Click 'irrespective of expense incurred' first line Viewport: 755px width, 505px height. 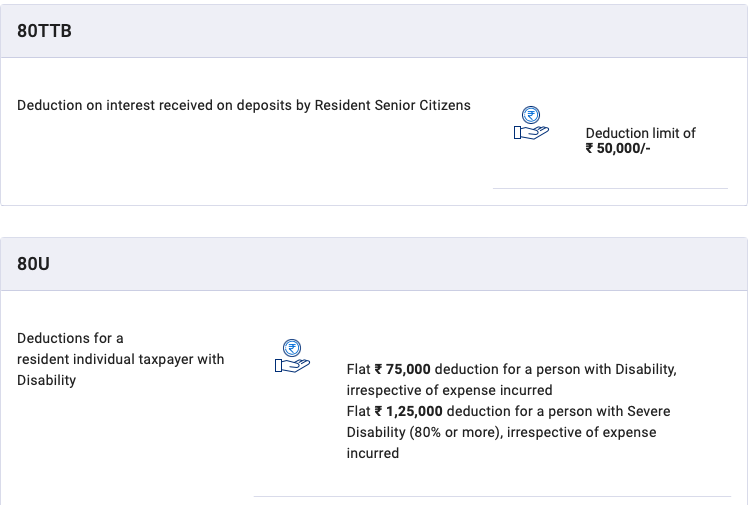click(x=449, y=390)
